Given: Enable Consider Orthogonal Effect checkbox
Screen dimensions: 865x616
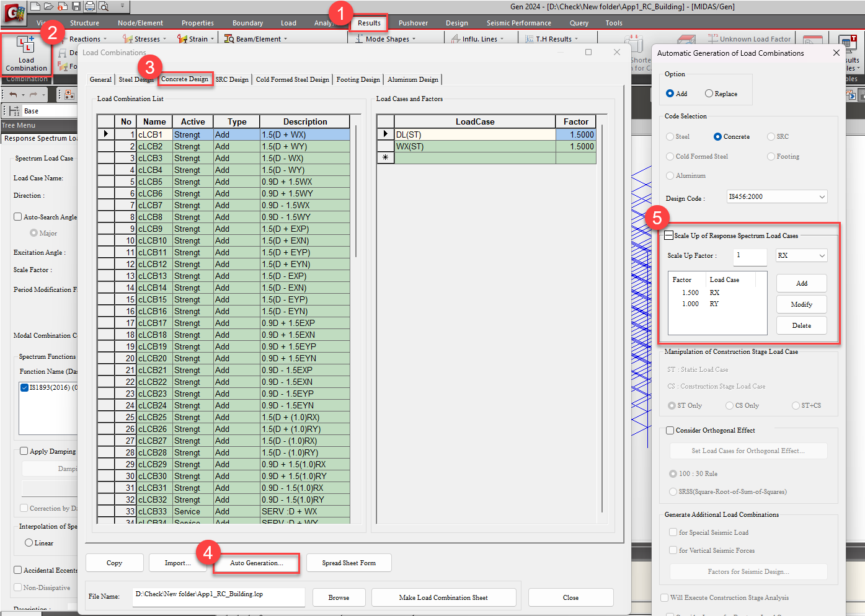Looking at the screenshot, I should coord(670,430).
